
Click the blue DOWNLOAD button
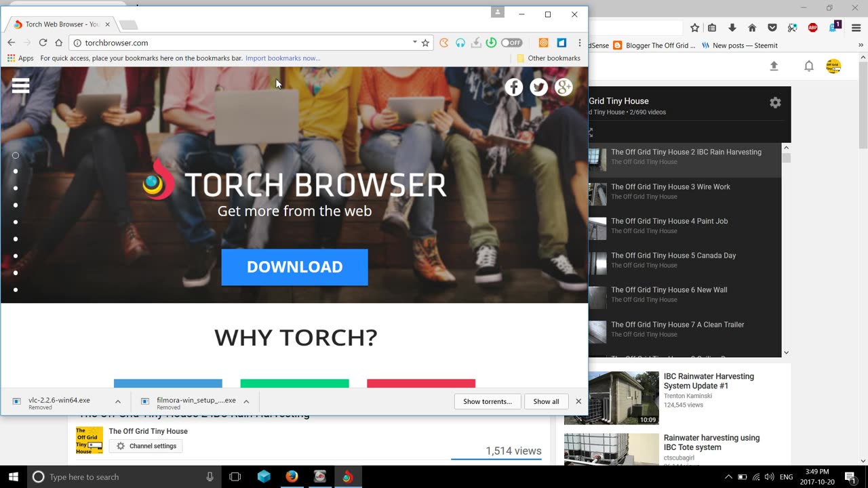294,267
